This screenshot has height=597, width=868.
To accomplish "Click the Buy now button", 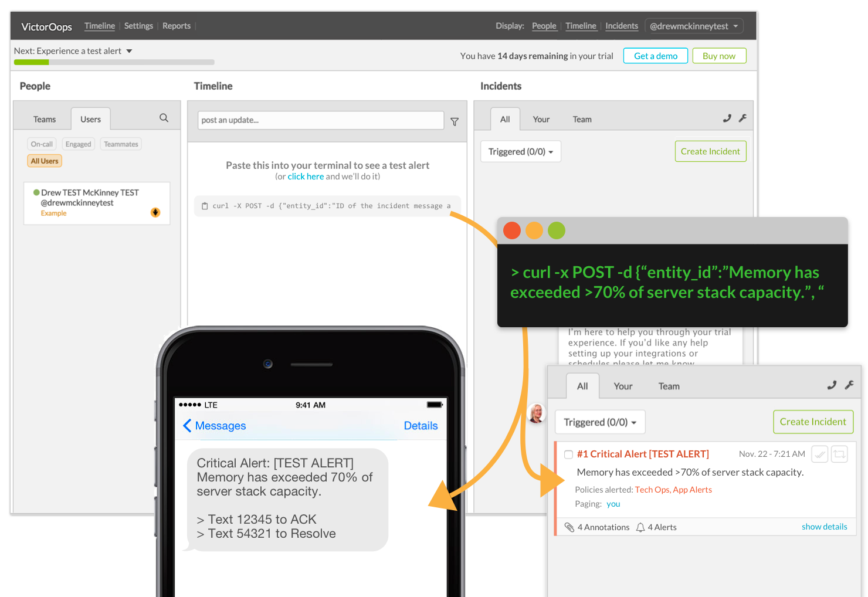I will pos(719,56).
